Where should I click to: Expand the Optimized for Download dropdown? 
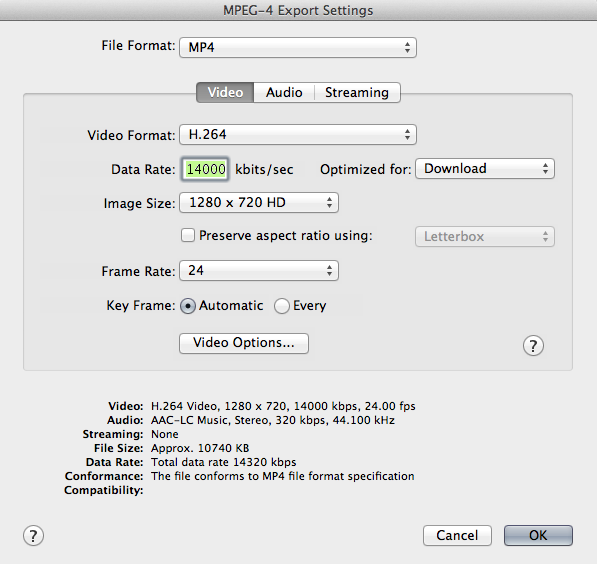485,169
